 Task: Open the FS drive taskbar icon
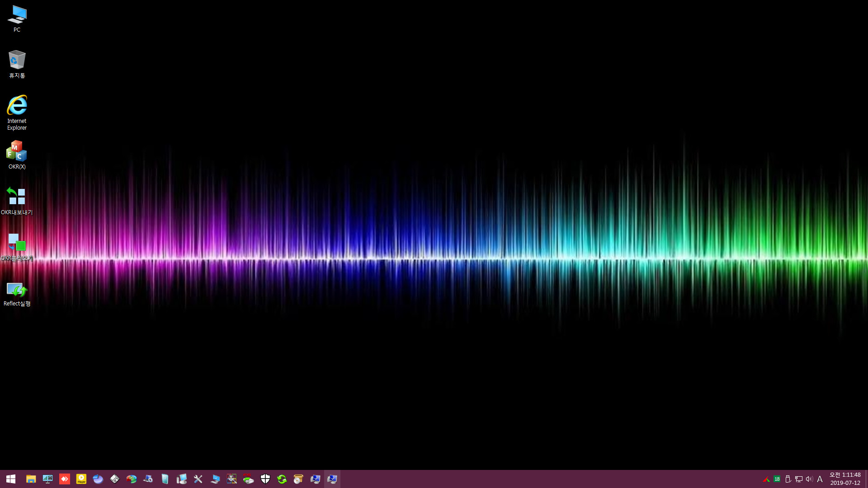point(249,479)
